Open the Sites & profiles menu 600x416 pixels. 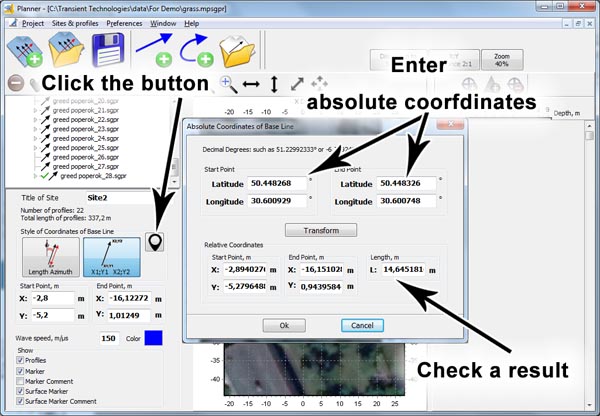(x=75, y=23)
